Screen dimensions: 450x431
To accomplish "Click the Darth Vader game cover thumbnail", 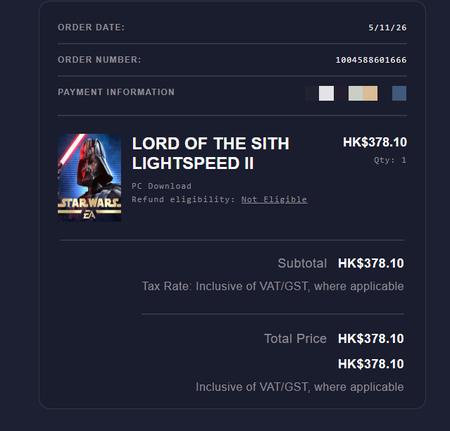I will 89,178.
